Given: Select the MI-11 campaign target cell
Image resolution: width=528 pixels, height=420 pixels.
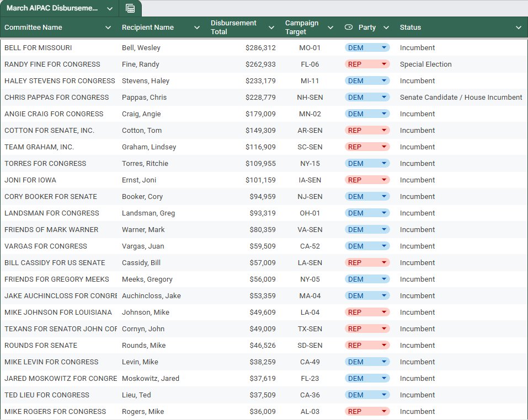Looking at the screenshot, I should (x=310, y=80).
